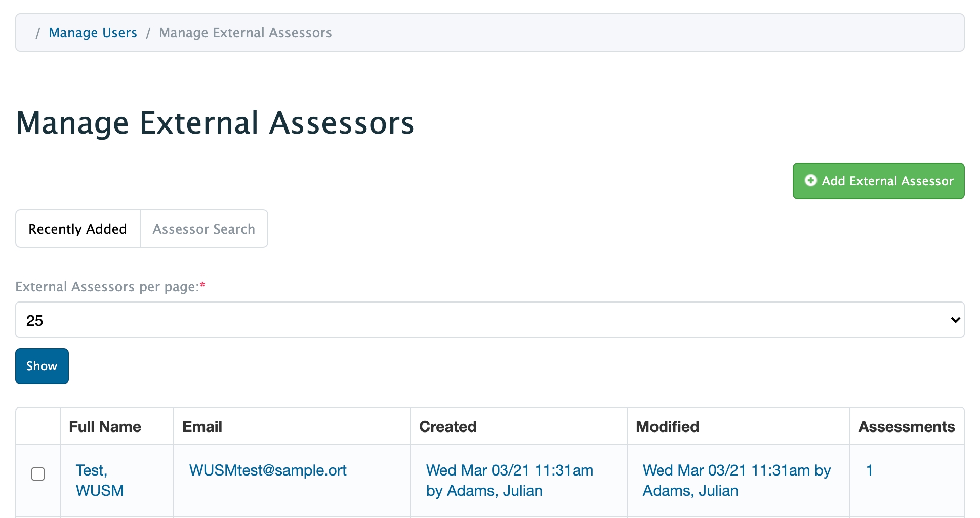Open the Assessor Search tab

point(203,229)
